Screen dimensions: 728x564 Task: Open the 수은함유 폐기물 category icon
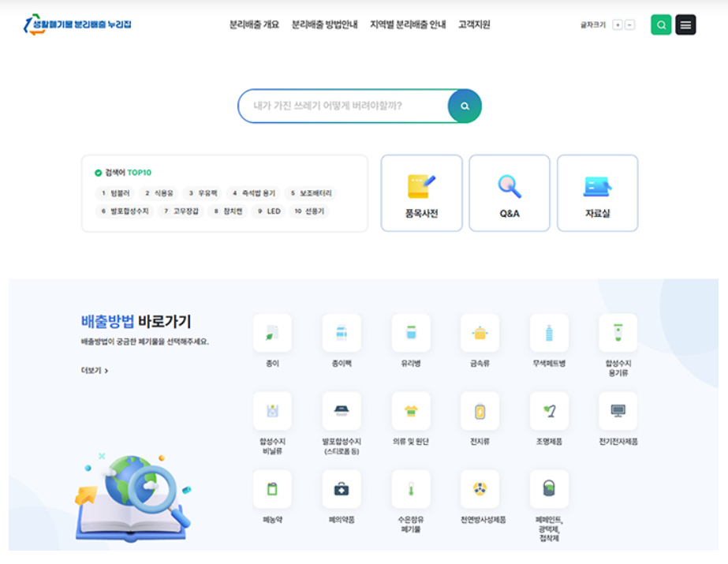click(410, 491)
